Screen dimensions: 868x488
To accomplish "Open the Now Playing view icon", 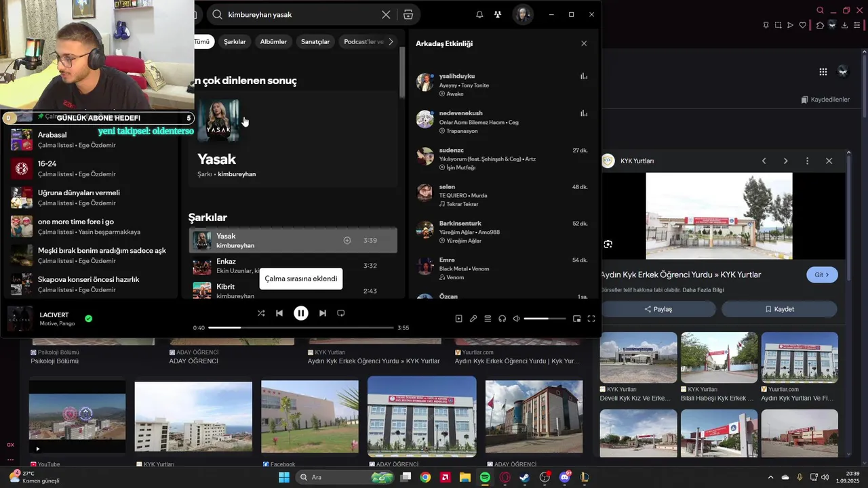I will click(459, 319).
